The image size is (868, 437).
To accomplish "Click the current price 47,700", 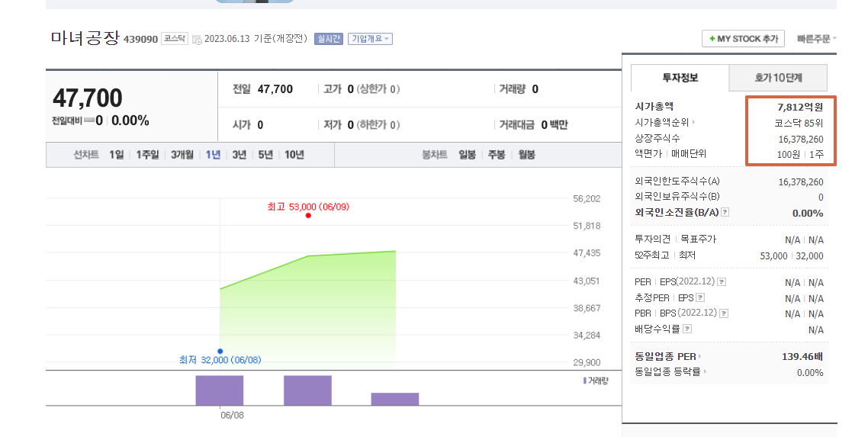I will coord(88,98).
